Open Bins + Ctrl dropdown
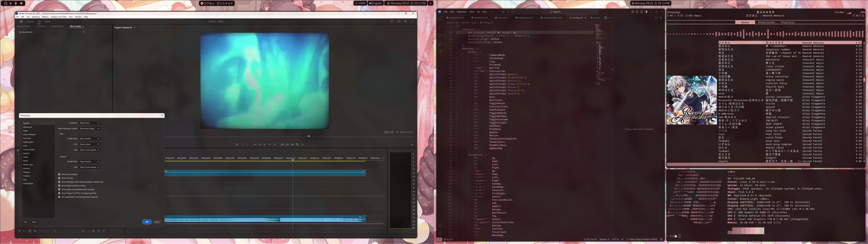 [89, 144]
